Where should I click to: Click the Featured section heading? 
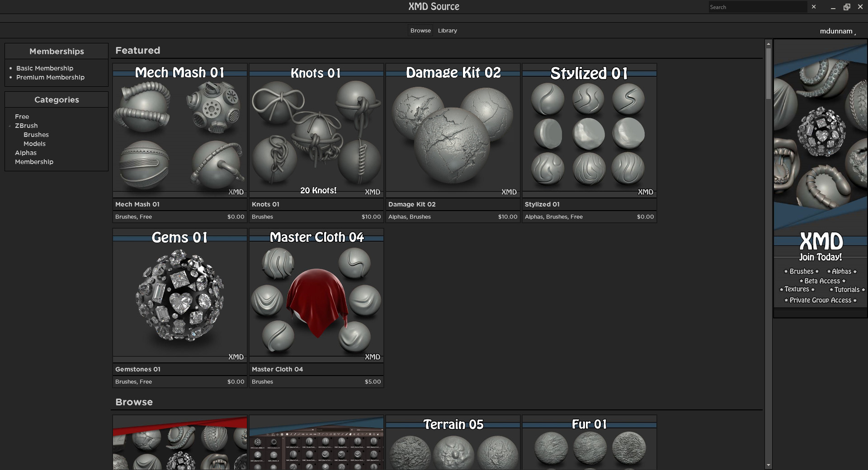[x=137, y=51]
